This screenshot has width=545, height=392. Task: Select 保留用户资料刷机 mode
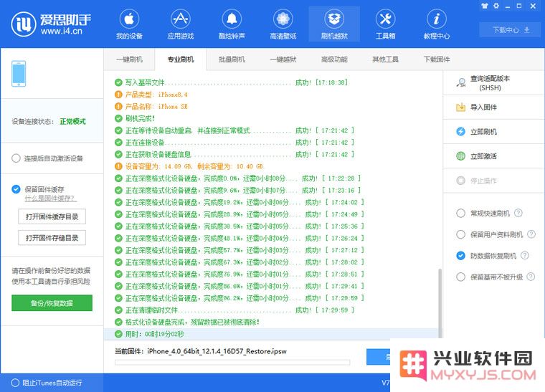[x=461, y=234]
